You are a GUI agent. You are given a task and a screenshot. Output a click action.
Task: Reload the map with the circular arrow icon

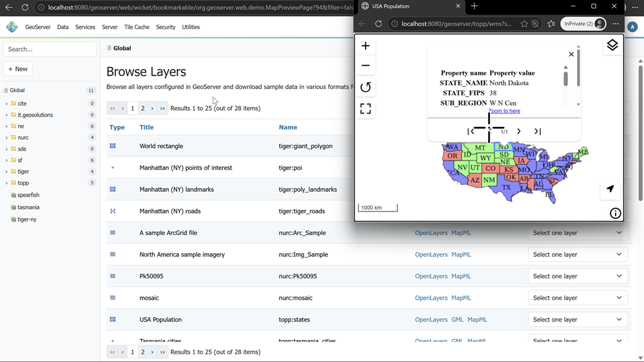(365, 88)
